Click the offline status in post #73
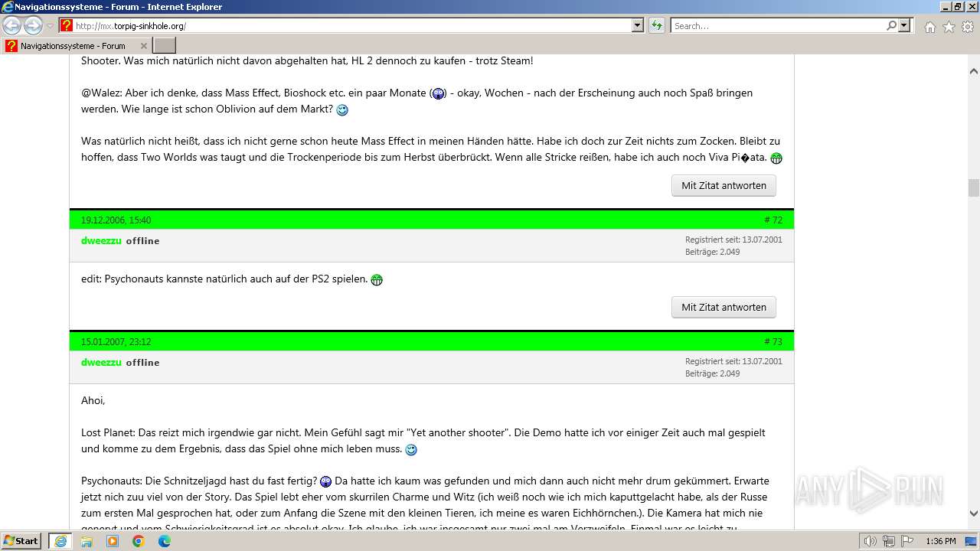This screenshot has height=551, width=980. point(143,362)
